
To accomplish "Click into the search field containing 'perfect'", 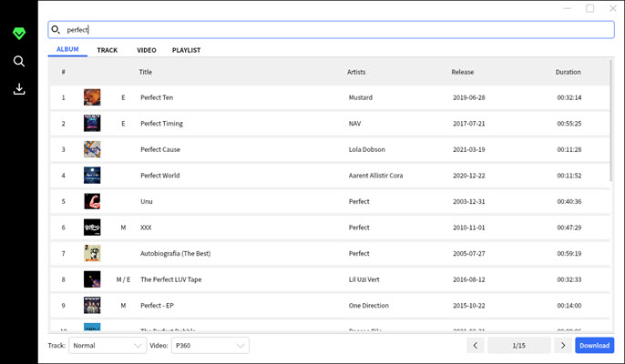I will 331,30.
